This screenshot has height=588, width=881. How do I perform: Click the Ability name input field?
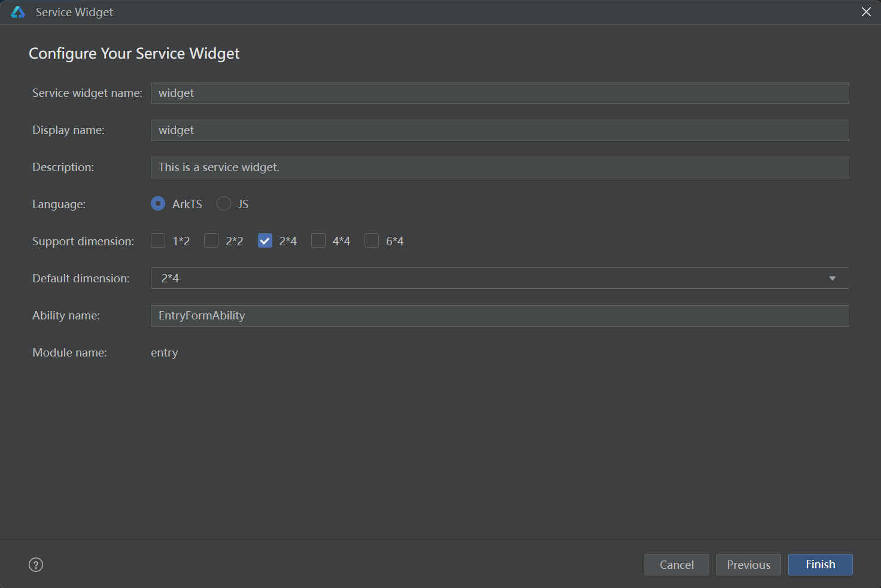tap(499, 316)
